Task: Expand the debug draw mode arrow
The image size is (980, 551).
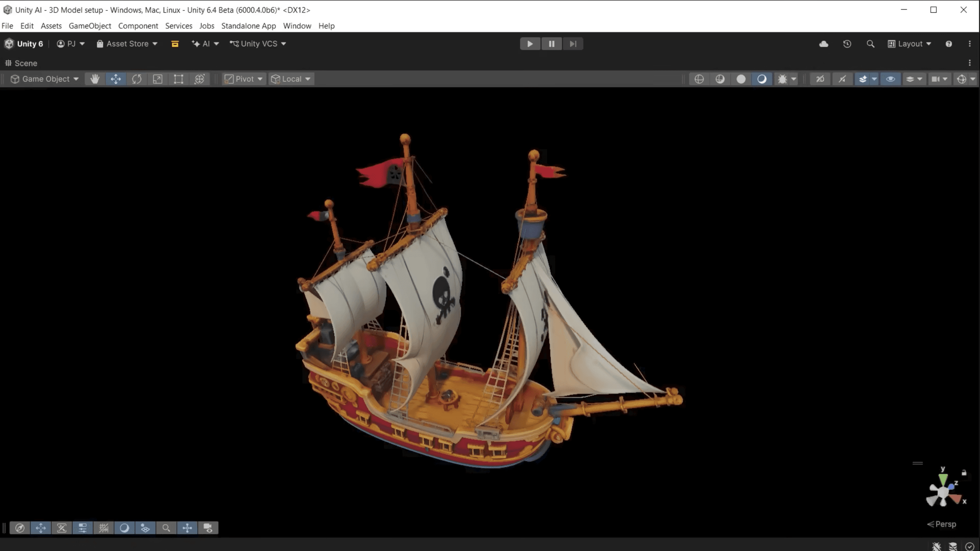Action: 794,79
